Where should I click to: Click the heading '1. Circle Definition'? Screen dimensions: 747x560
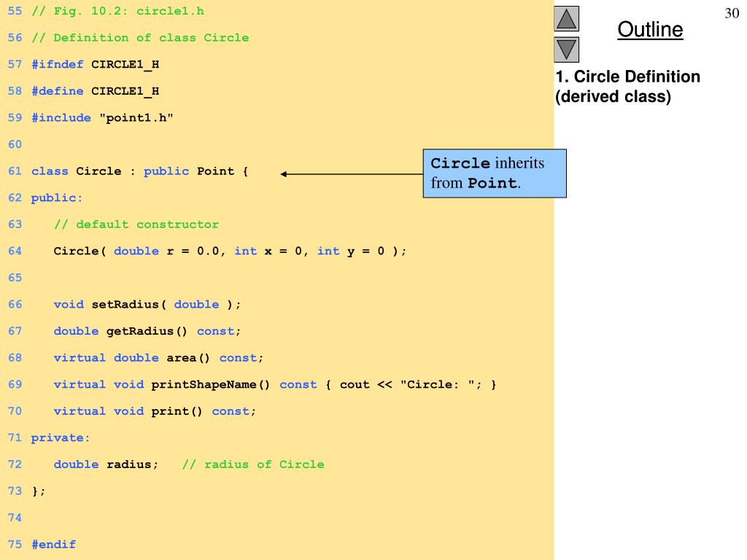click(x=628, y=76)
